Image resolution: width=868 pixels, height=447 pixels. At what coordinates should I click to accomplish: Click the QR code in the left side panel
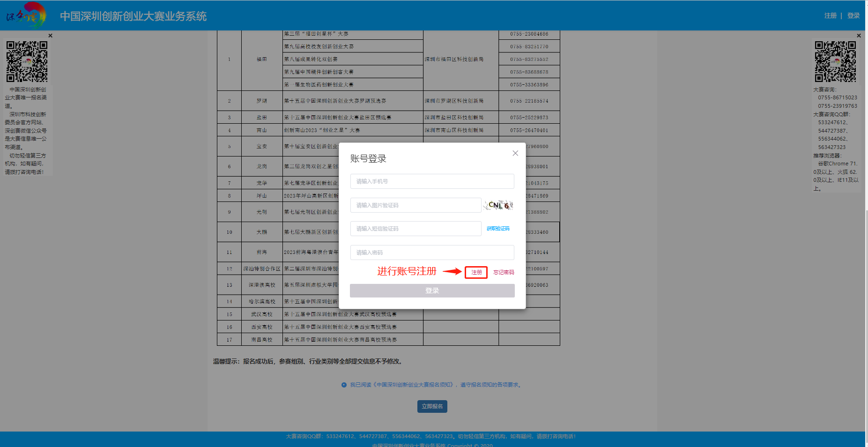pos(27,61)
